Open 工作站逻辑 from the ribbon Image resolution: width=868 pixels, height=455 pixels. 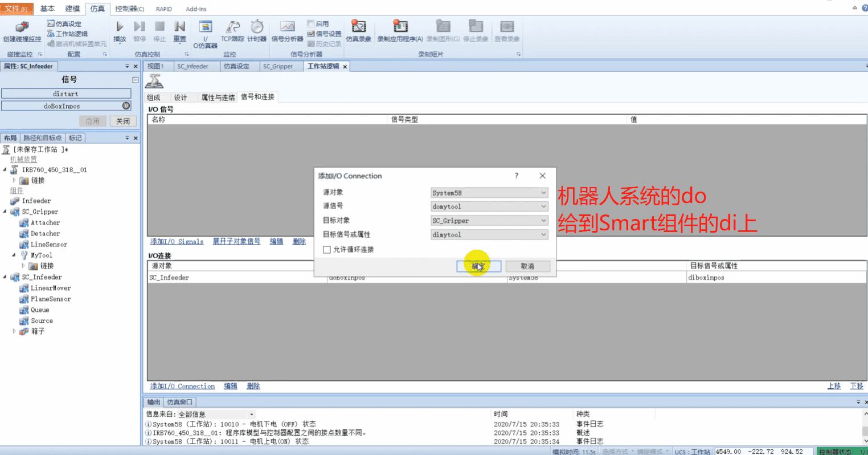pos(67,34)
